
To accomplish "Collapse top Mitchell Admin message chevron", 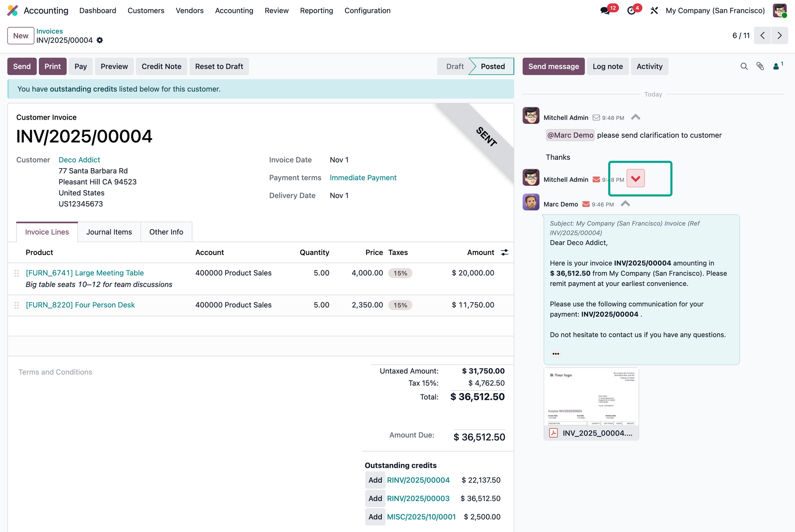I will coord(636,117).
